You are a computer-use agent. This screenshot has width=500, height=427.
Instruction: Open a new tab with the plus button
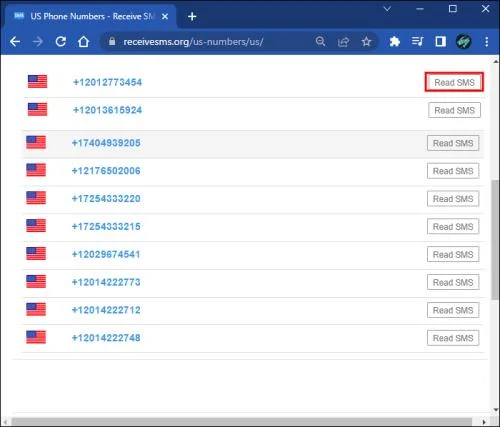click(x=192, y=16)
